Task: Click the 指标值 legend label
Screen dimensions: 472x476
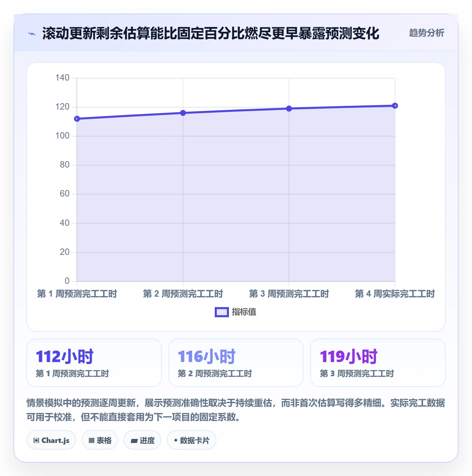Action: tap(244, 312)
